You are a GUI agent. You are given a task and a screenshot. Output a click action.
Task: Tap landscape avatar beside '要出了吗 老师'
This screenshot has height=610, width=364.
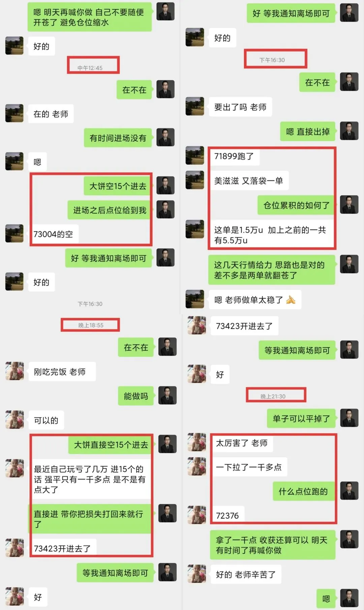195,106
